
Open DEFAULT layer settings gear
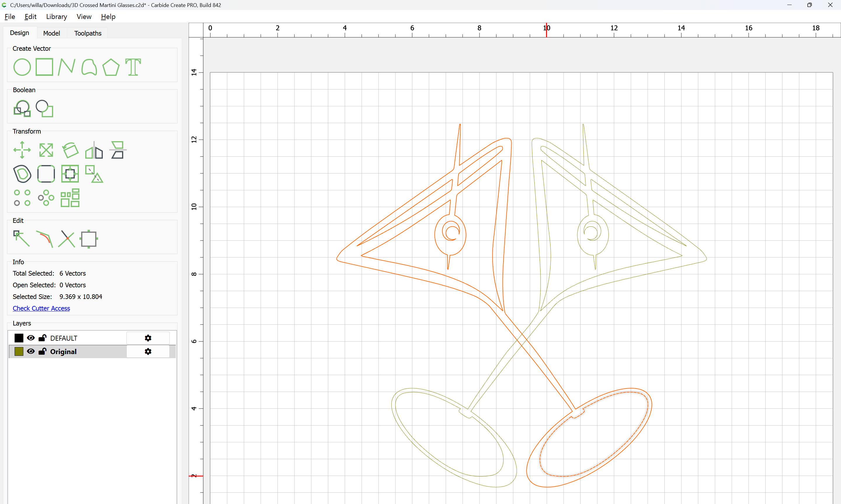click(x=148, y=338)
